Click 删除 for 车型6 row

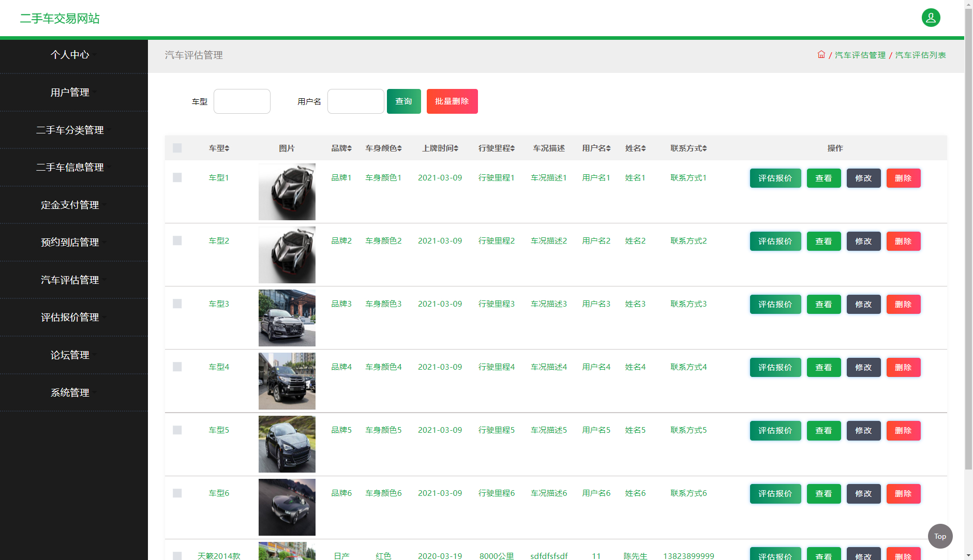[x=903, y=493]
